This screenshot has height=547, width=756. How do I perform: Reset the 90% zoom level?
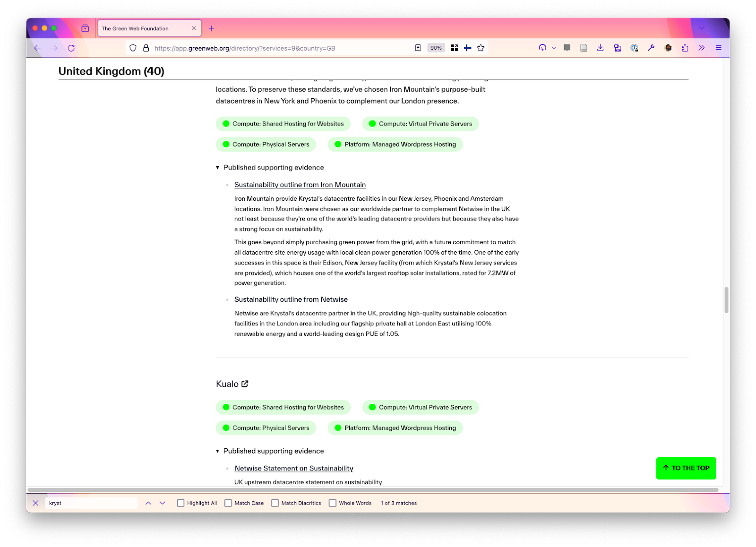pos(436,48)
